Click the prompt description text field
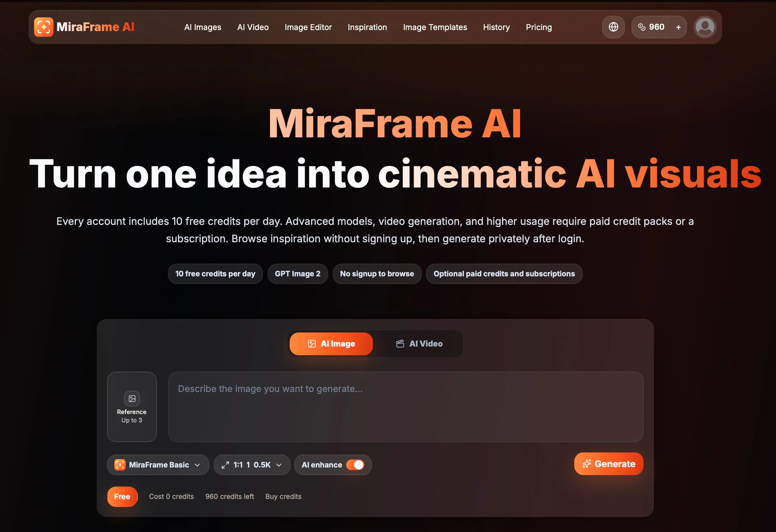This screenshot has width=776, height=532. click(x=406, y=407)
